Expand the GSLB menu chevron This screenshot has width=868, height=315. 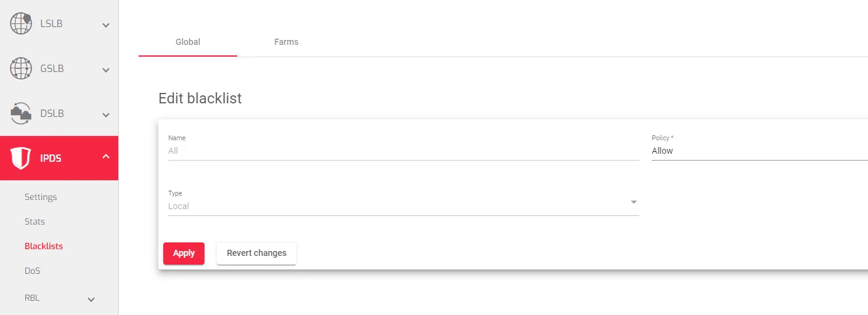106,70
